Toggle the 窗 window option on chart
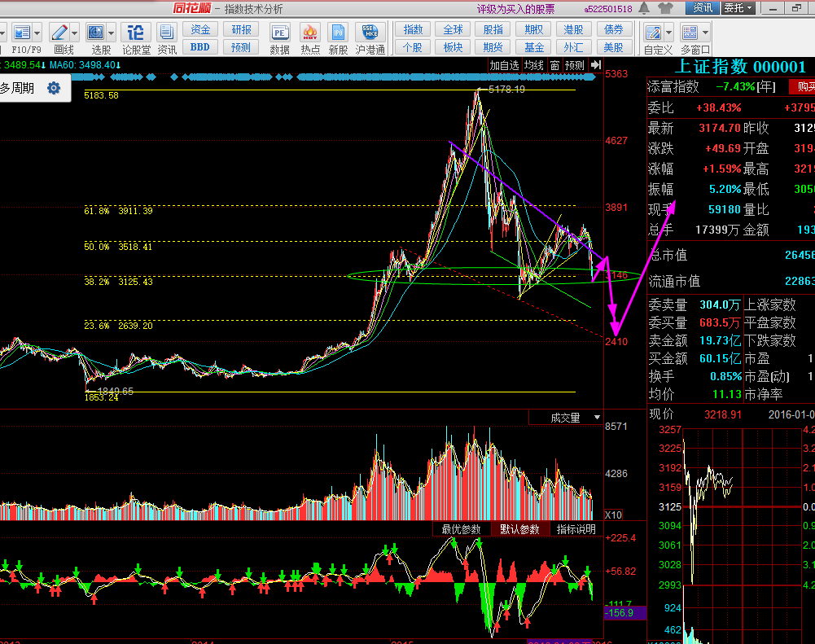The height and width of the screenshot is (644, 815). click(554, 65)
